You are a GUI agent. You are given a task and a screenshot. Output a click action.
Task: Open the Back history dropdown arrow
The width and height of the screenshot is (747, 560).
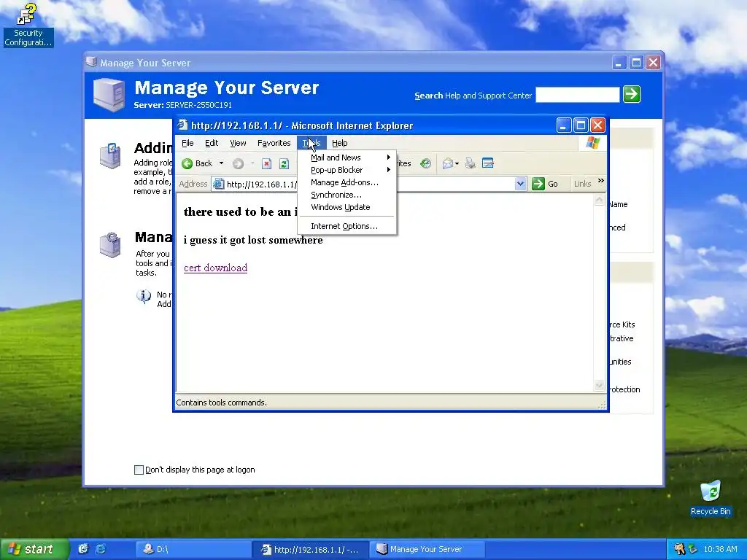221,163
